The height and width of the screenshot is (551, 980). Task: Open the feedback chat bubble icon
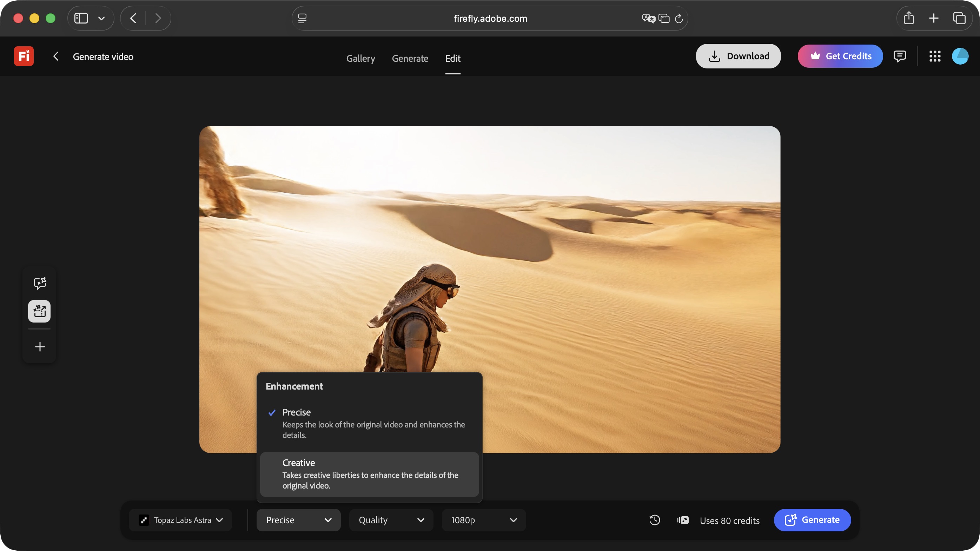point(899,56)
